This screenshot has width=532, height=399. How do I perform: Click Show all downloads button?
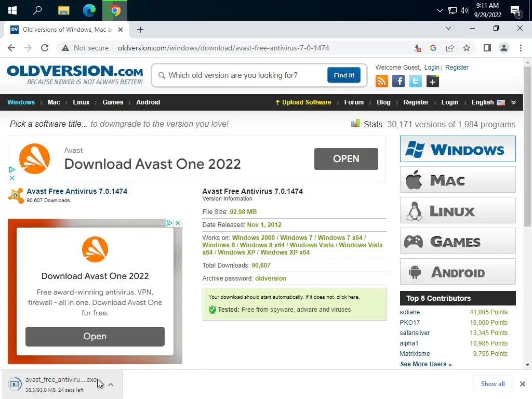point(493,384)
